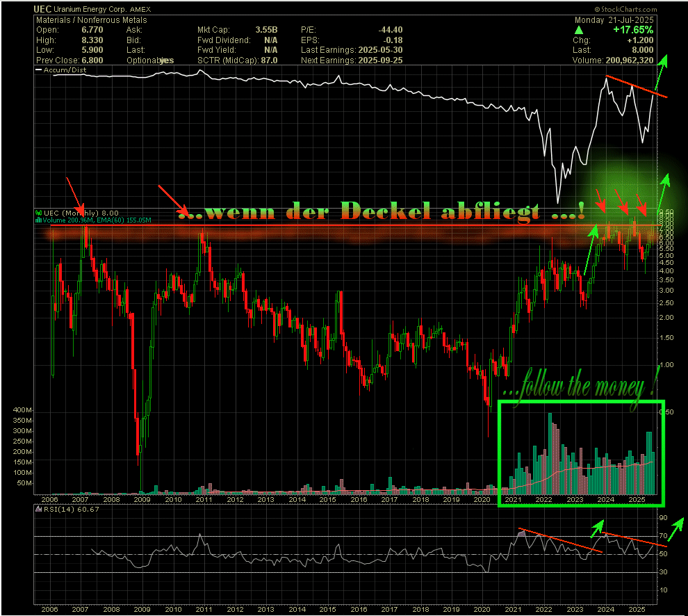The height and width of the screenshot is (616, 688).
Task: Click the 2.00 price axis label
Action: click(x=667, y=318)
